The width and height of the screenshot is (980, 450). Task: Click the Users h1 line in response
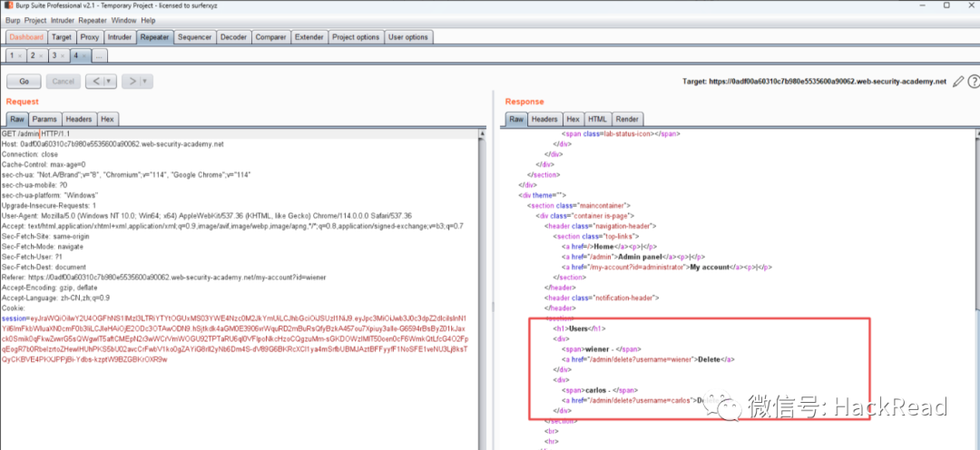[579, 328]
